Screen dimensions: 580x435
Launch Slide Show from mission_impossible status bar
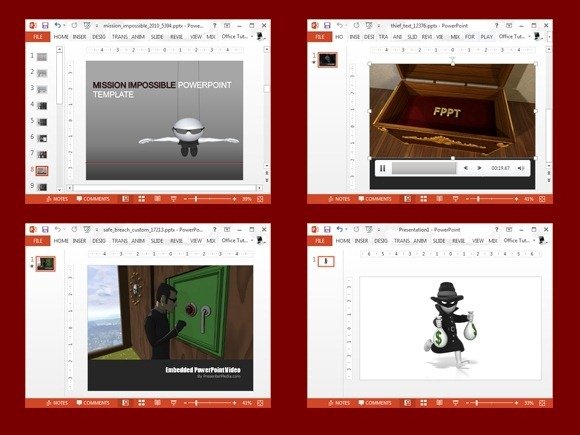point(173,199)
